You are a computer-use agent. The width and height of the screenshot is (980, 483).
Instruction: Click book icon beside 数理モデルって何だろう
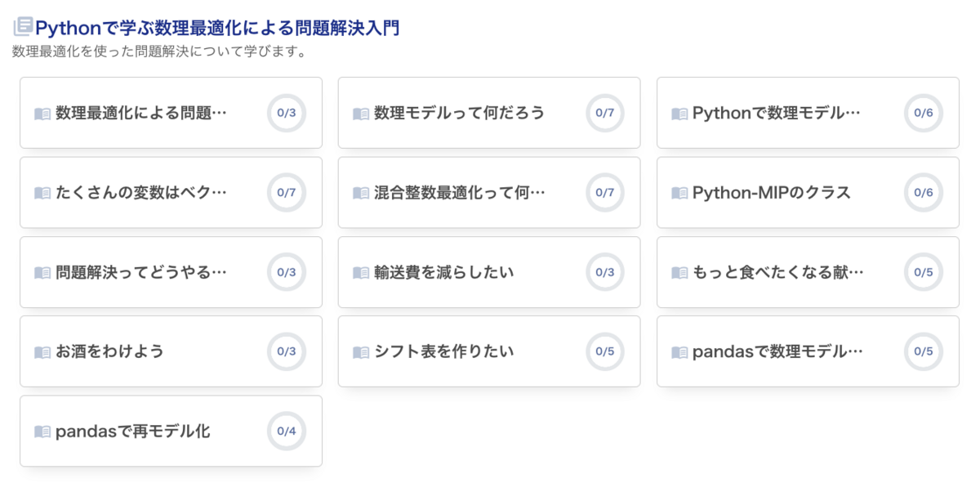click(361, 114)
